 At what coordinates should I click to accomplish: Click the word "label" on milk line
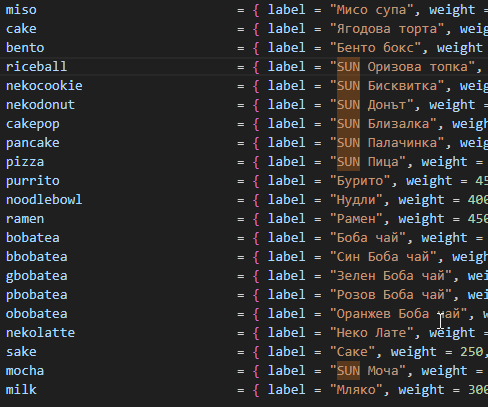point(287,390)
